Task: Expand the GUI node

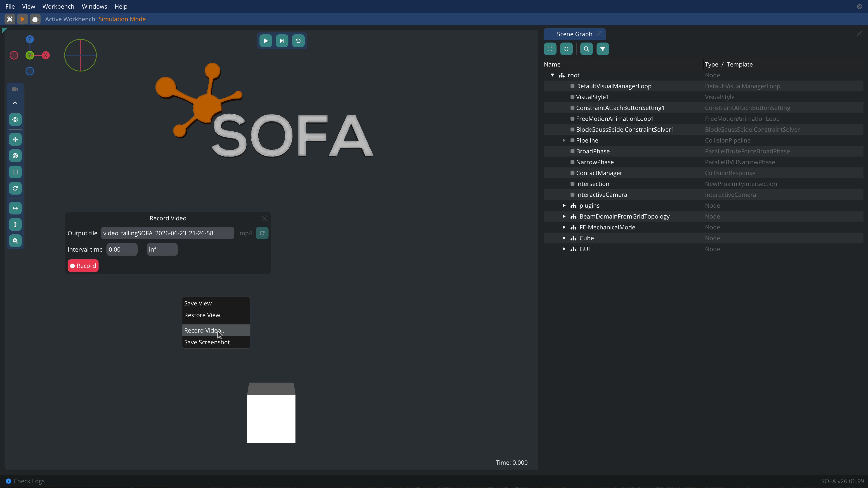Action: [564, 249]
